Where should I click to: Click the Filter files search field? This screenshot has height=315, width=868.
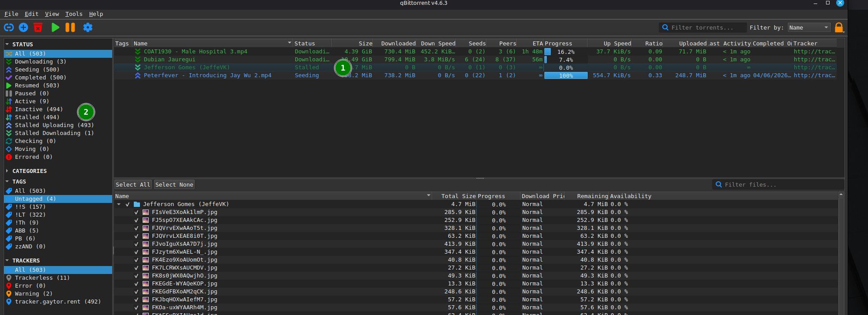pos(778,185)
